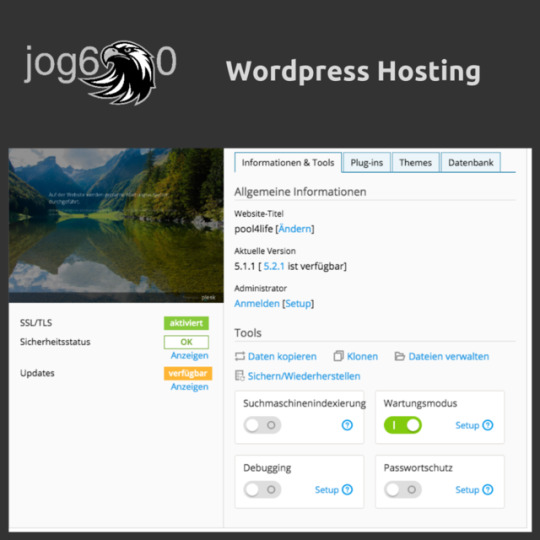Click Anzeigen under Updates

pyautogui.click(x=189, y=387)
